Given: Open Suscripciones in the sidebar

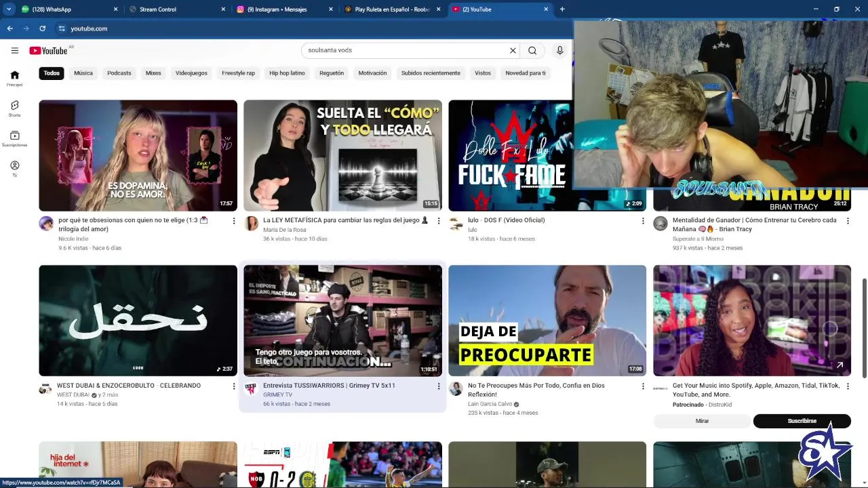Looking at the screenshot, I should 14,138.
